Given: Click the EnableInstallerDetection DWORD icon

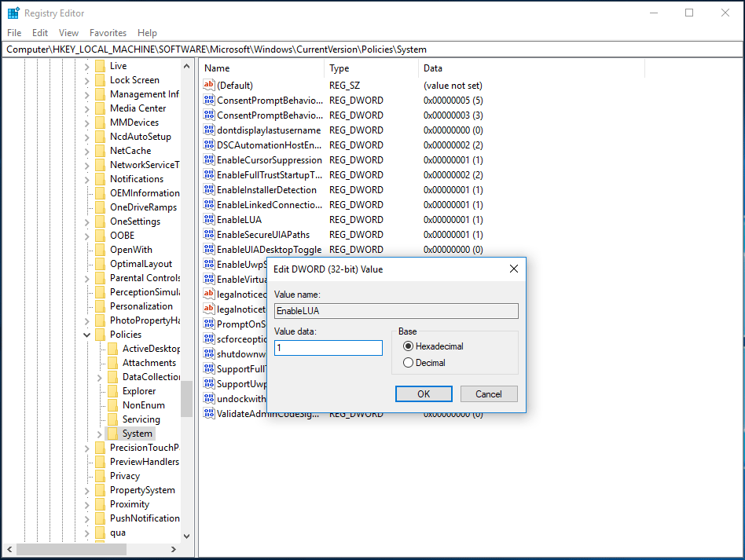Looking at the screenshot, I should tap(208, 189).
